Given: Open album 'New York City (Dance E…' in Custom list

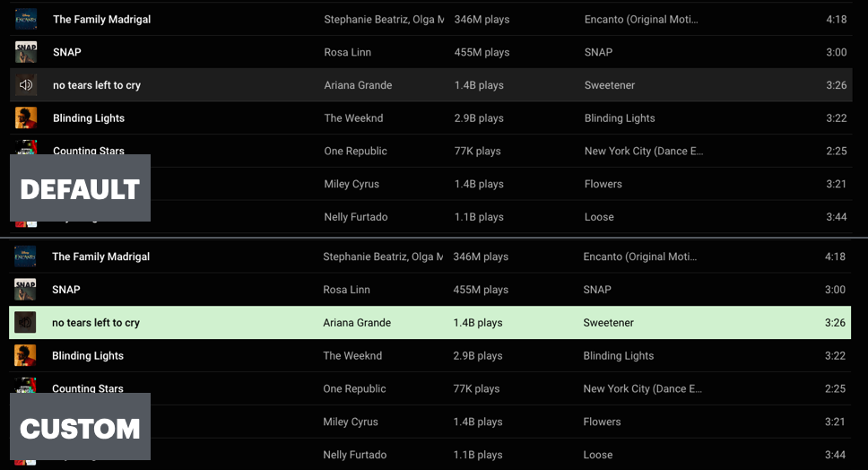Looking at the screenshot, I should click(643, 388).
